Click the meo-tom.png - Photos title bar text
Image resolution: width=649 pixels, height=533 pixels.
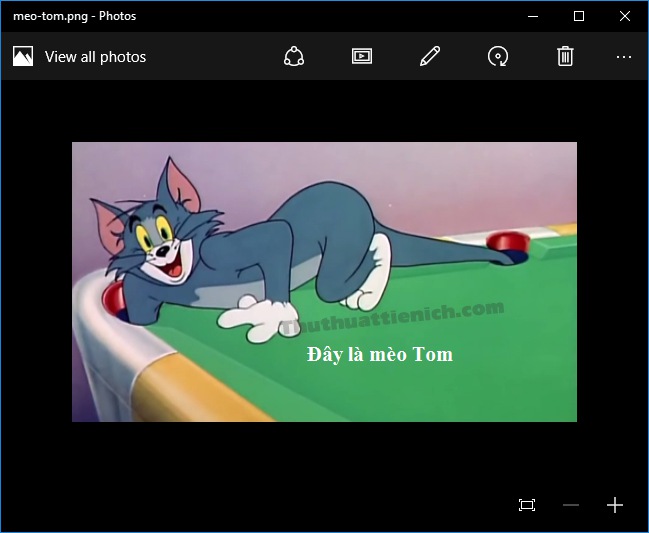(x=74, y=16)
